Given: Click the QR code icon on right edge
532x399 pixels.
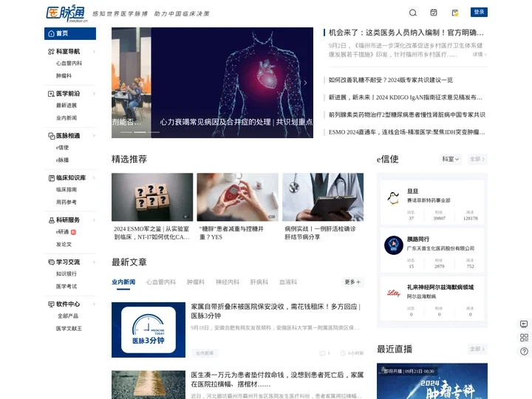Looking at the screenshot, I should tap(524, 338).
